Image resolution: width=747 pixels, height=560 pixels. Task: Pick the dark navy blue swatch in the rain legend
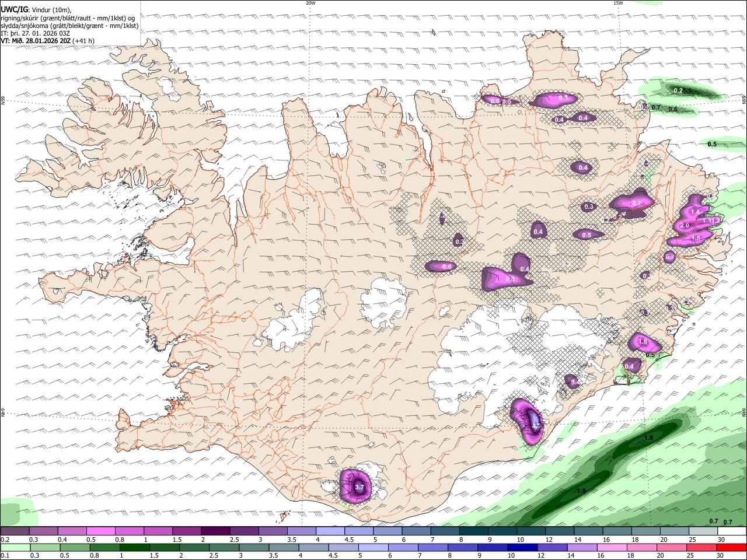pyautogui.click(x=521, y=547)
